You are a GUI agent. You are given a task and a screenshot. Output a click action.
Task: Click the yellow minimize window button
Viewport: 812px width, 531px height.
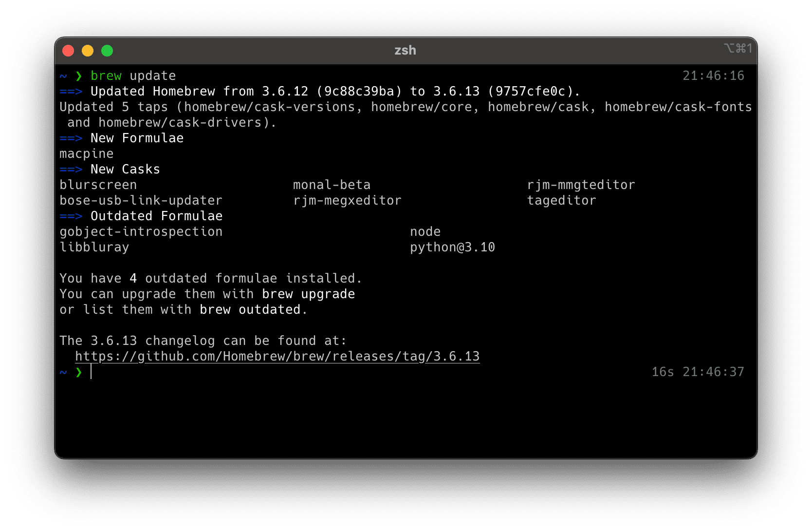88,51
